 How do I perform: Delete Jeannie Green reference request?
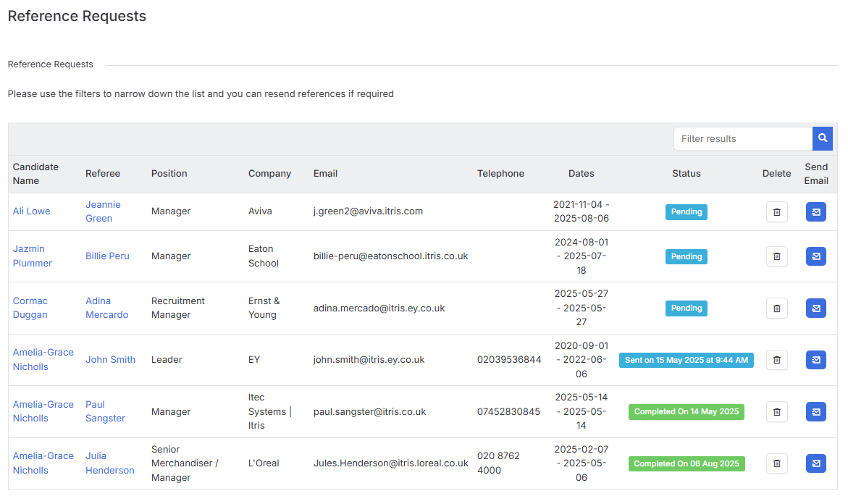tap(776, 212)
